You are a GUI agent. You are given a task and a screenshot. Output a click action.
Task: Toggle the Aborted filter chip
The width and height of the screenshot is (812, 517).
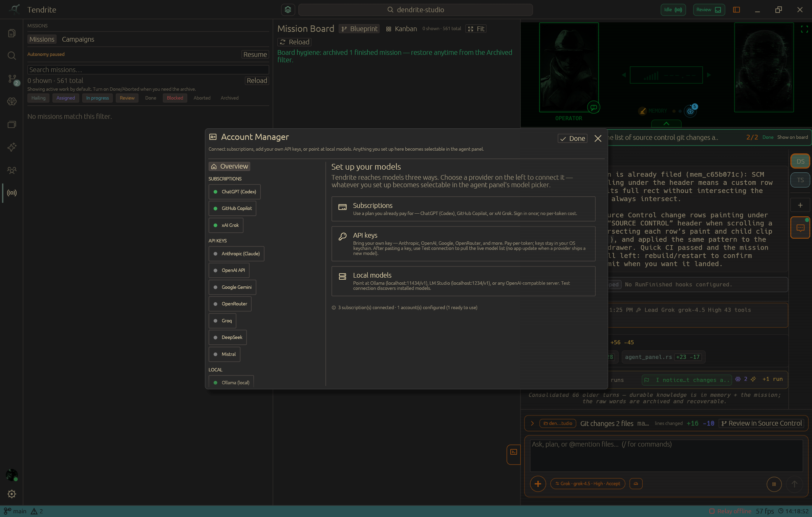[x=202, y=98]
